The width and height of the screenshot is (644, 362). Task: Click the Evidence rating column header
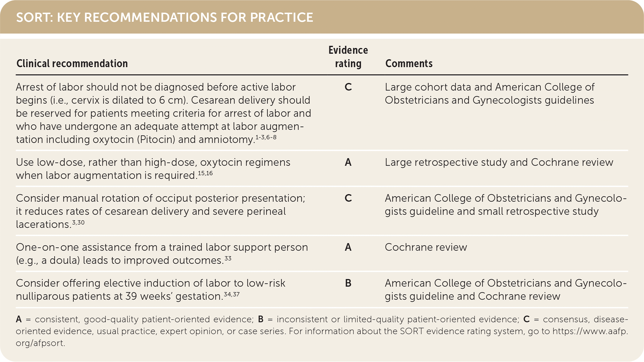point(348,57)
